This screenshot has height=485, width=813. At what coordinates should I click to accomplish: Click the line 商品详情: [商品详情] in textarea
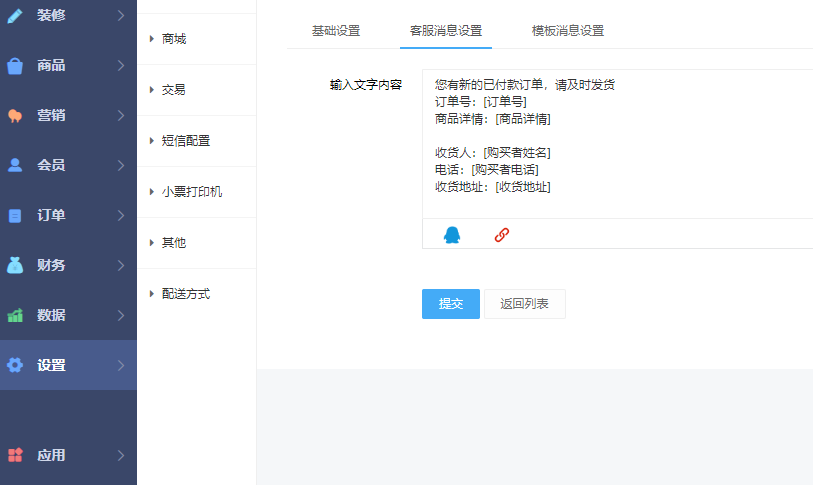point(493,119)
